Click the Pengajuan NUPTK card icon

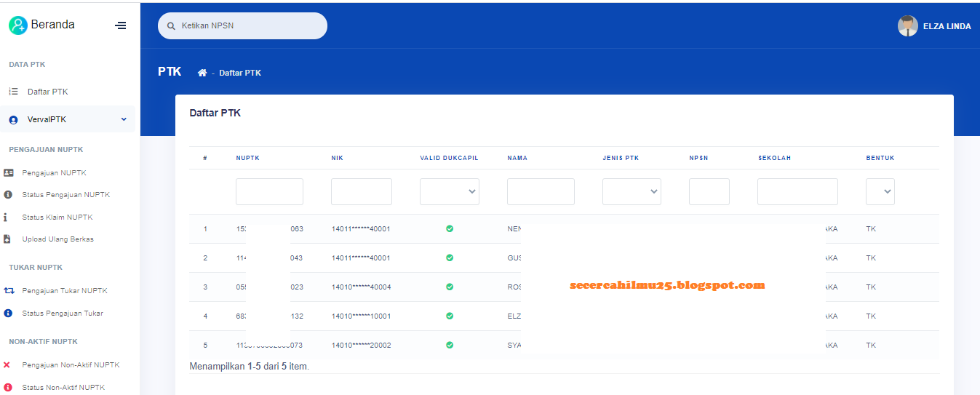(x=8, y=172)
